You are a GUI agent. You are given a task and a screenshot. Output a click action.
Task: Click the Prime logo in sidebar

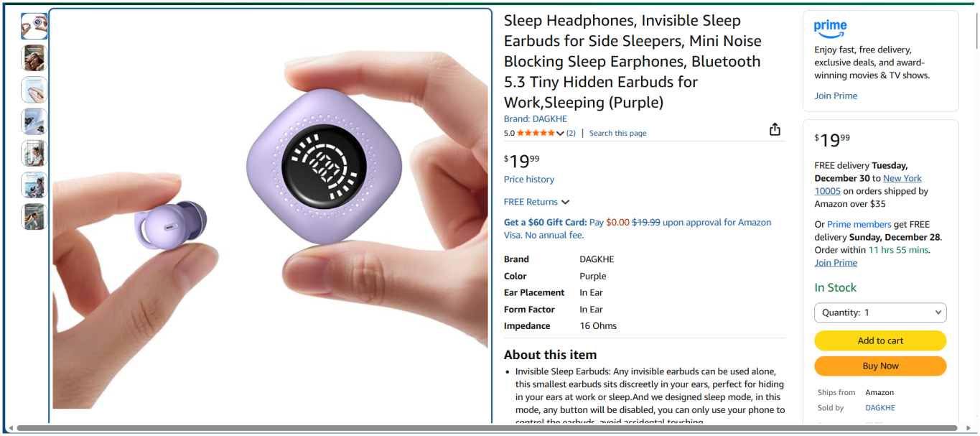(x=830, y=29)
